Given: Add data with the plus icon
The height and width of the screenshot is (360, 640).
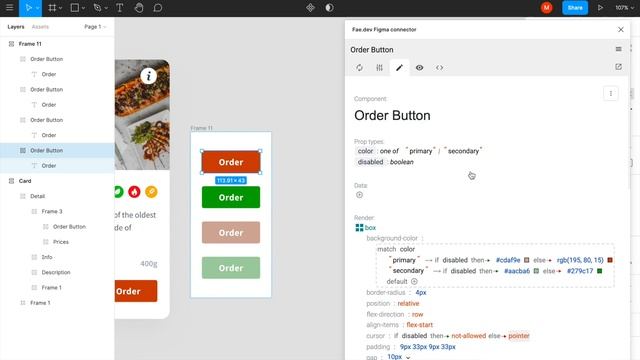Looking at the screenshot, I should coord(359,195).
